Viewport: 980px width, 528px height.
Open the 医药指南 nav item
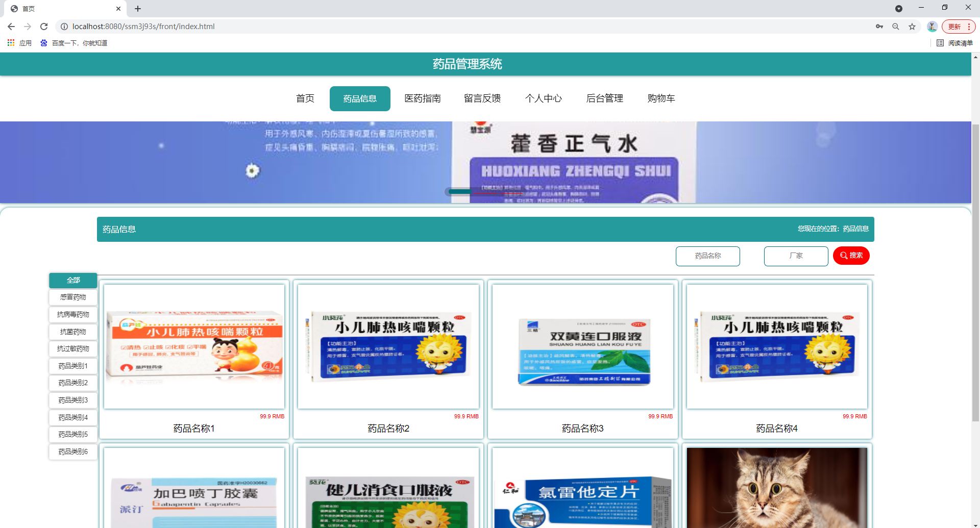(423, 98)
